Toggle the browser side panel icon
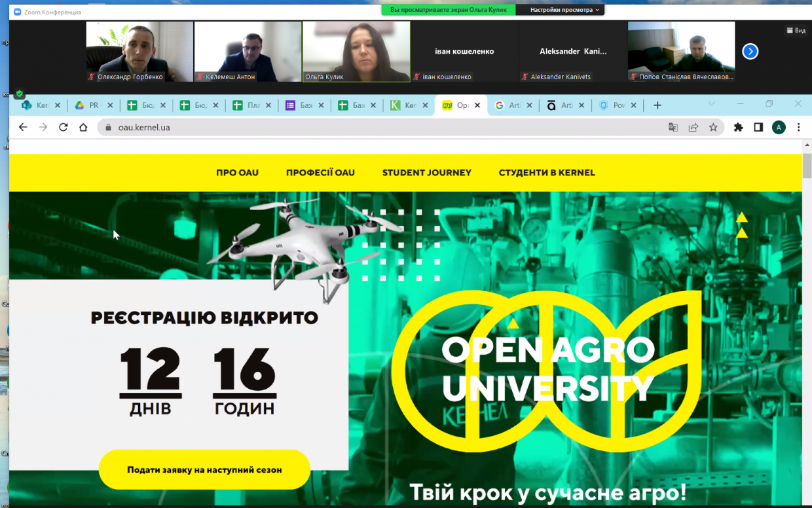Image resolution: width=812 pixels, height=508 pixels. [x=758, y=128]
